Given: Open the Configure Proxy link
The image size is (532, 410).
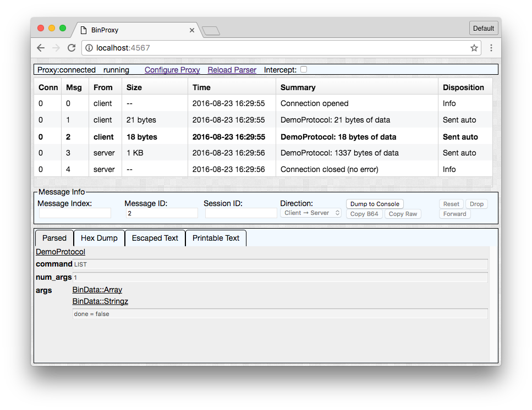Looking at the screenshot, I should (x=172, y=70).
